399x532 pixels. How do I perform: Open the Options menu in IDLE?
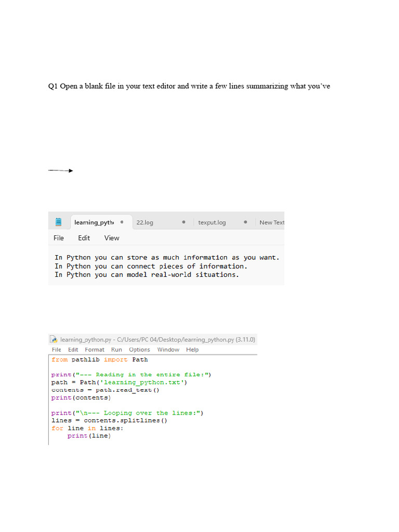click(139, 350)
